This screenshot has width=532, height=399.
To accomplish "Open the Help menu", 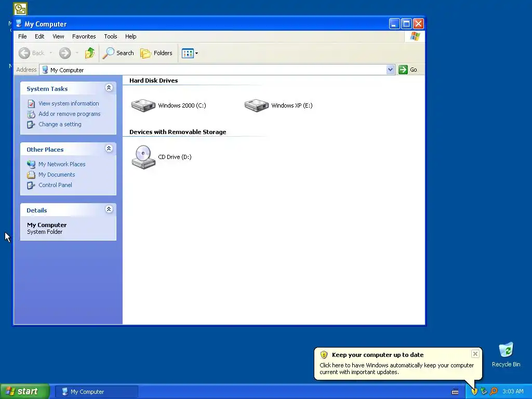I will click(x=130, y=36).
